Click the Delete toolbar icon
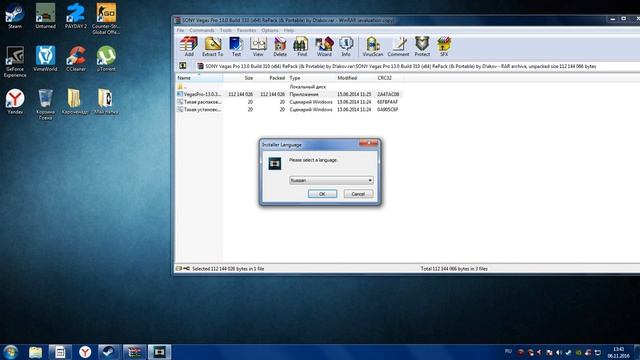Screen dimensions: 640x360 coord(280,46)
